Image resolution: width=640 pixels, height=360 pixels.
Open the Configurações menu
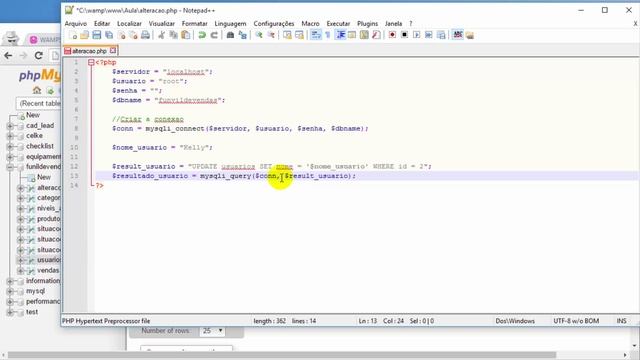[273, 24]
